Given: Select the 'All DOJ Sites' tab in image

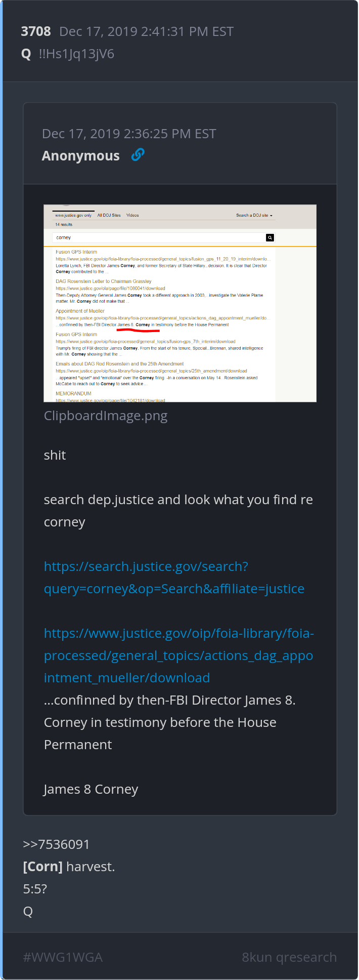Looking at the screenshot, I should 109,215.
